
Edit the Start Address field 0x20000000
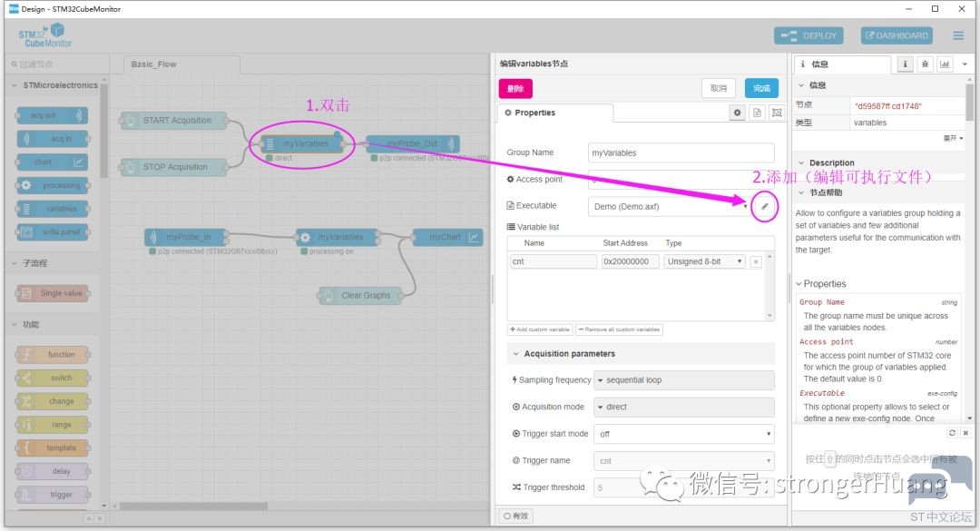click(x=630, y=261)
